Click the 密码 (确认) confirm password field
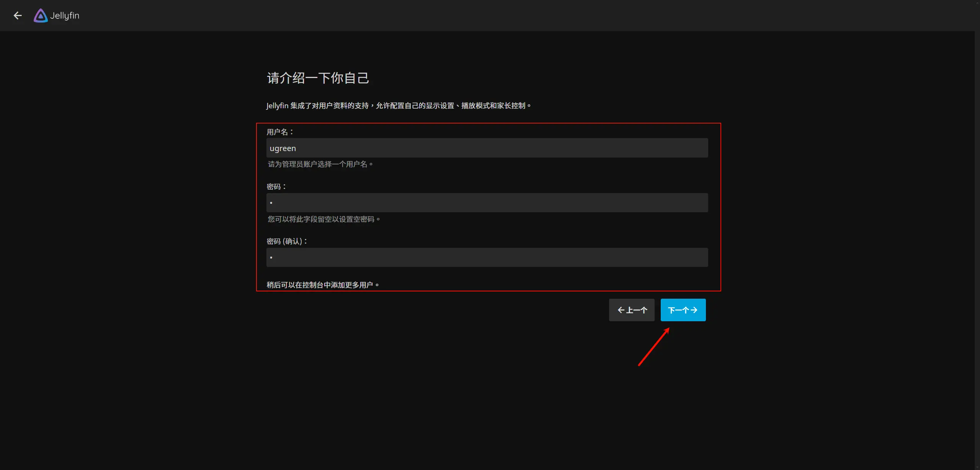 tap(487, 258)
